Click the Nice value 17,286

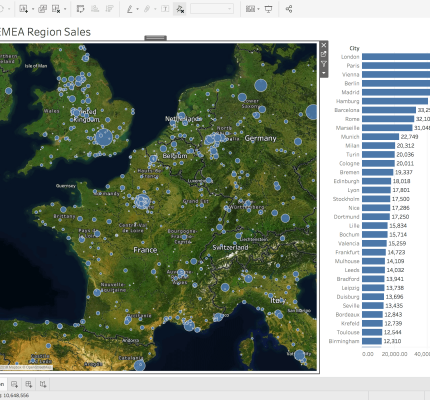(401, 208)
